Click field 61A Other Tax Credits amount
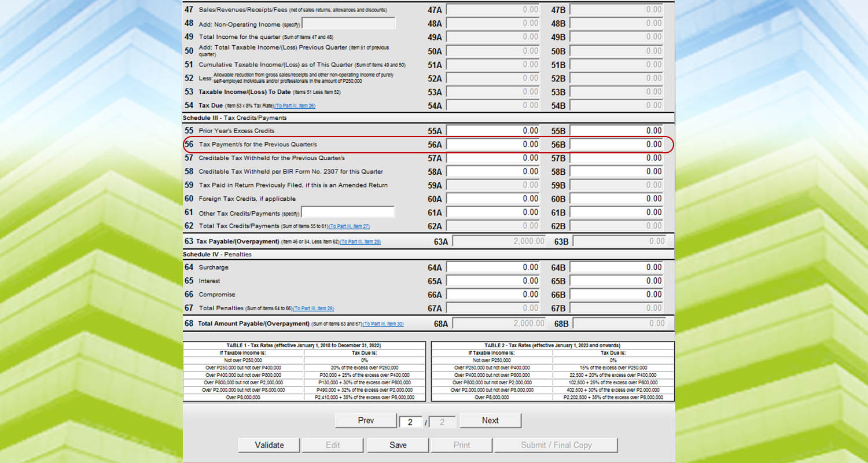The width and height of the screenshot is (868, 463). click(494, 212)
